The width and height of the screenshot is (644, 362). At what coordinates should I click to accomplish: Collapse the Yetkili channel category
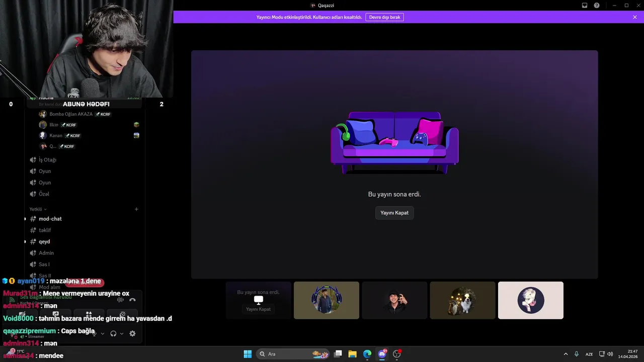(x=38, y=209)
